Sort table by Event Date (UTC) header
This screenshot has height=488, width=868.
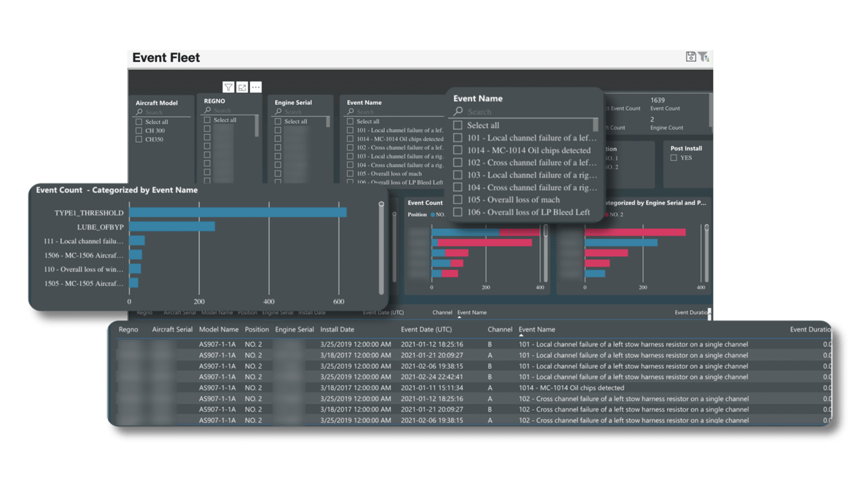(426, 330)
